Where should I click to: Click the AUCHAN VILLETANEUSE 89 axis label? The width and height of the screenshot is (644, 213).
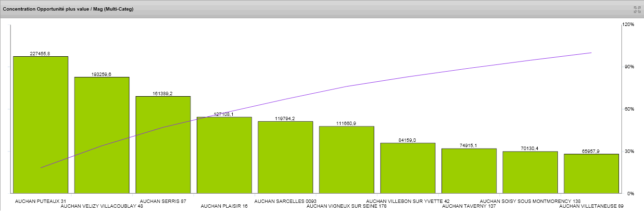[592, 206]
